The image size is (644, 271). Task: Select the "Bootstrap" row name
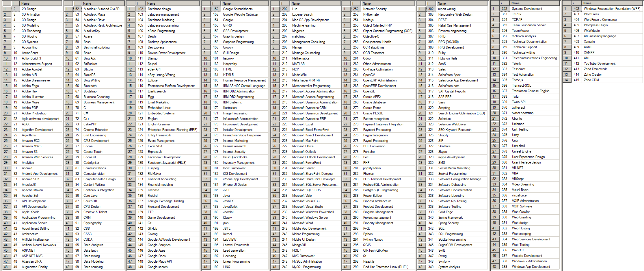103,91
